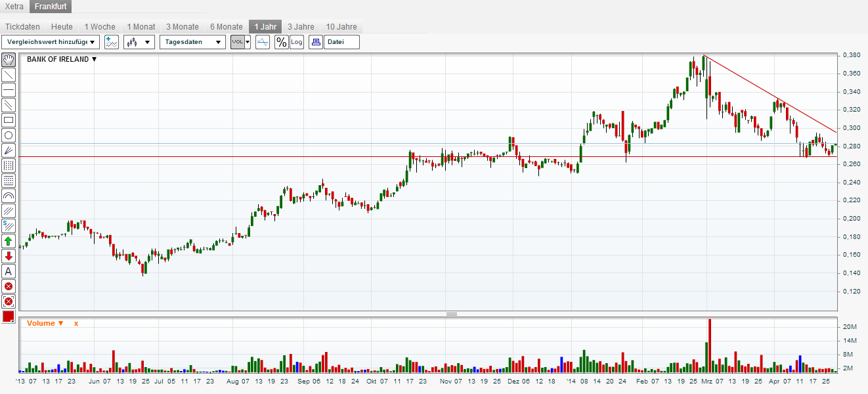Image resolution: width=868 pixels, height=394 pixels.
Task: Select the 1 Jahr time range
Action: coord(265,27)
